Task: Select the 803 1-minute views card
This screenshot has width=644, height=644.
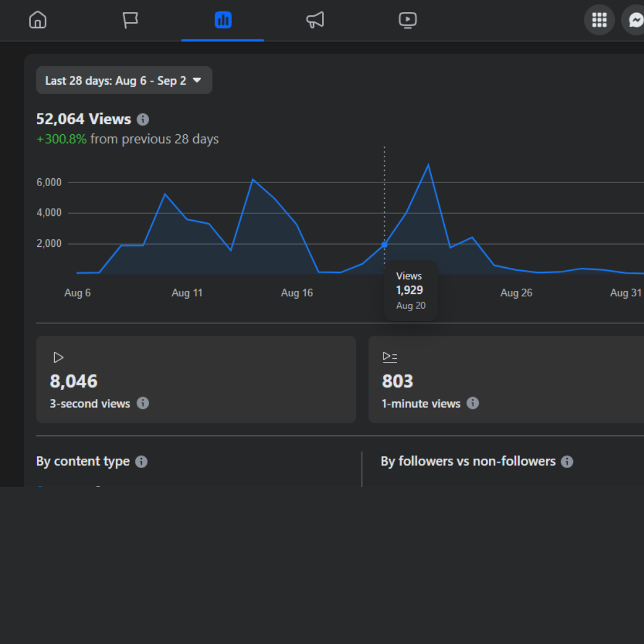Action: 506,379
